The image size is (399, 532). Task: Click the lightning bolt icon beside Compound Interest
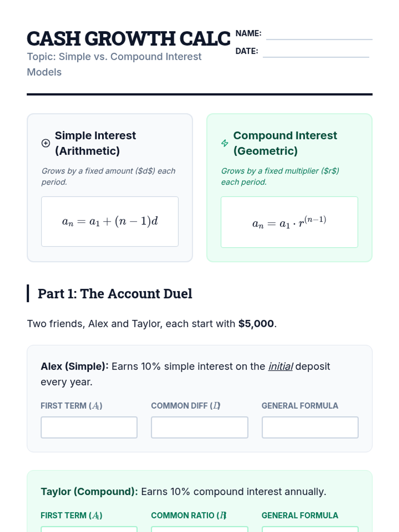pyautogui.click(x=225, y=143)
